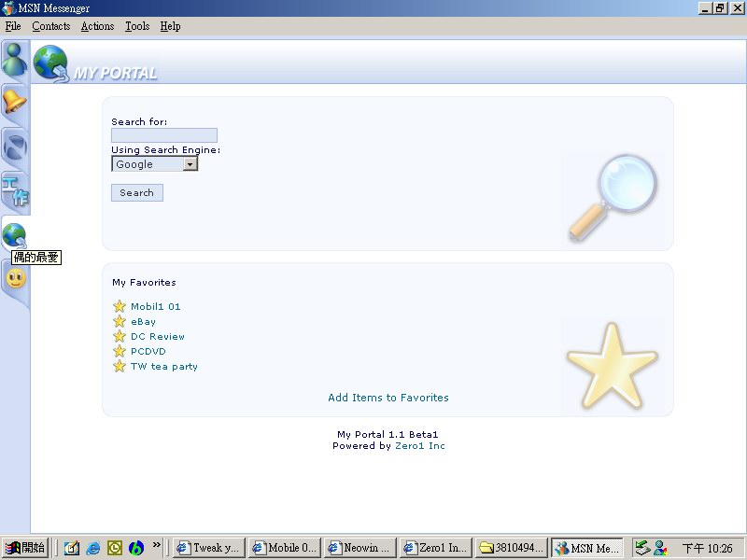747x560 pixels.
Task: Open the smiley face sidebar tab
Action: tap(16, 278)
